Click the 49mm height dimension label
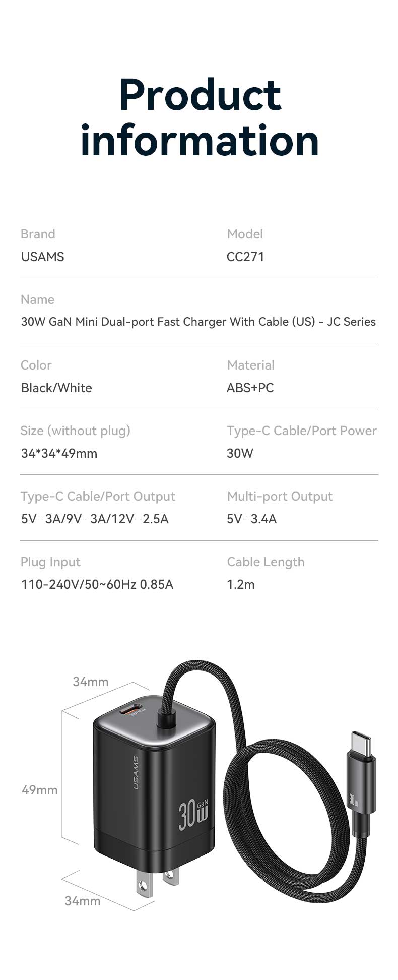This screenshot has width=398, height=980. click(40, 790)
